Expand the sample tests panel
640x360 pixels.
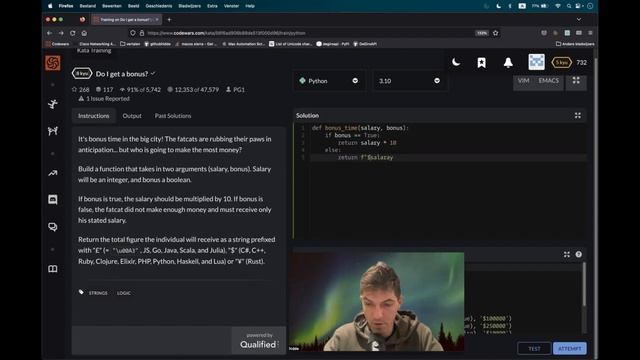[567, 254]
